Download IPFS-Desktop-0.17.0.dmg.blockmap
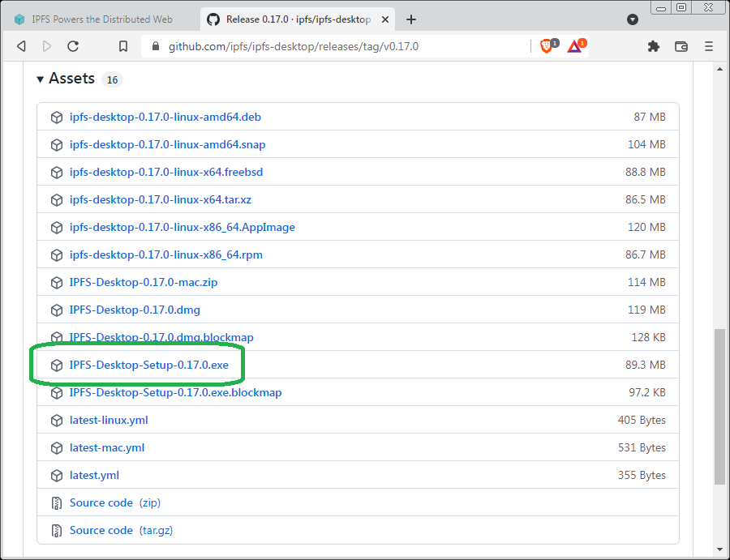Screen dimensions: 730x560 161,337
